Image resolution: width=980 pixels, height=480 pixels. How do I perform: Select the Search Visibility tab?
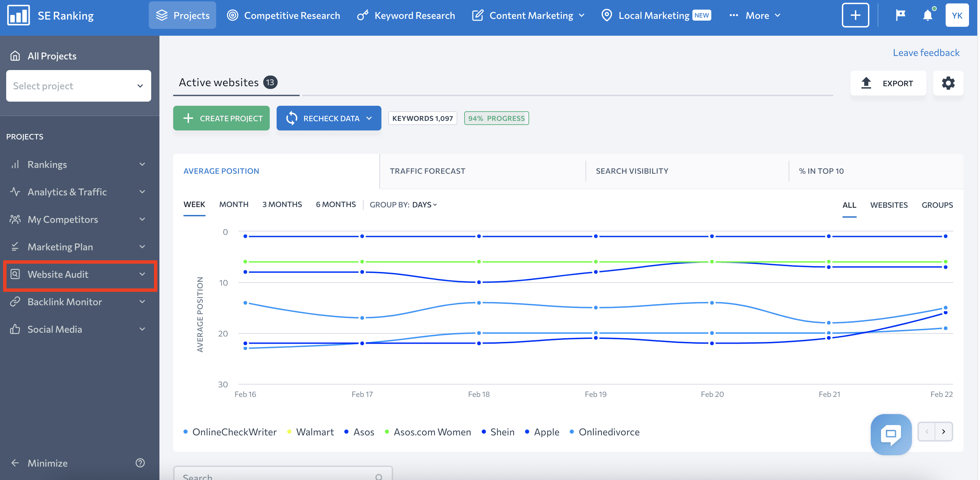click(x=631, y=170)
